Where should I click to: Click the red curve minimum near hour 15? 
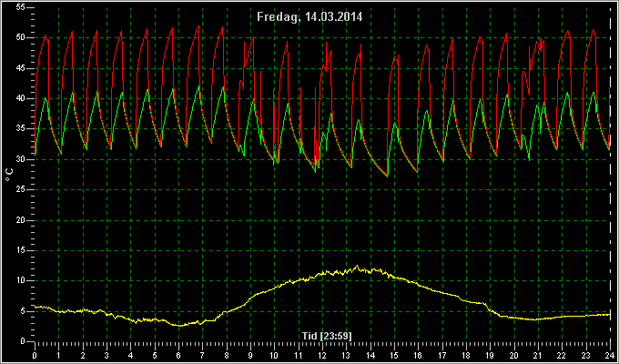[387, 176]
